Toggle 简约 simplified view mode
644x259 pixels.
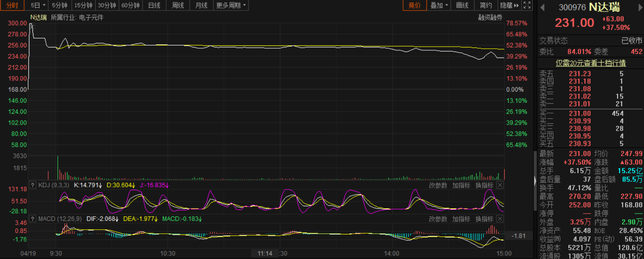coord(485,5)
